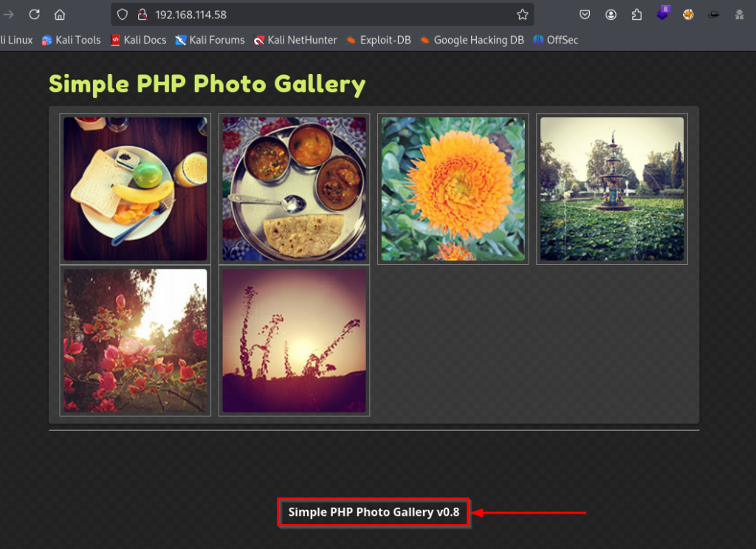756x549 pixels.
Task: Click the black hat extension icon
Action: tap(714, 15)
